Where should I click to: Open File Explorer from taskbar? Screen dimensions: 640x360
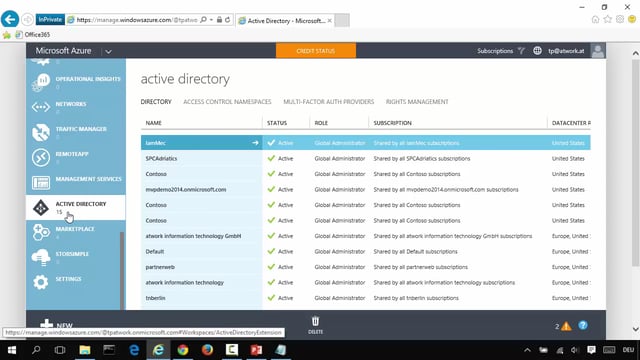tap(84, 350)
